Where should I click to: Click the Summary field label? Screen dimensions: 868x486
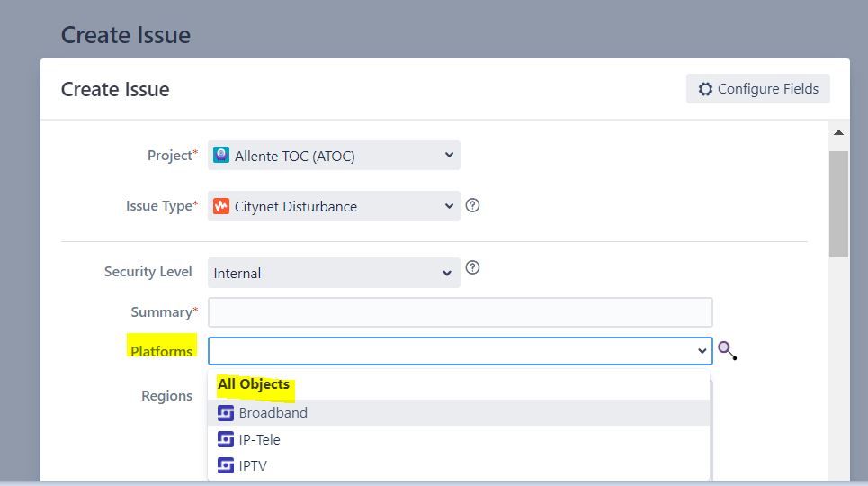click(x=164, y=312)
